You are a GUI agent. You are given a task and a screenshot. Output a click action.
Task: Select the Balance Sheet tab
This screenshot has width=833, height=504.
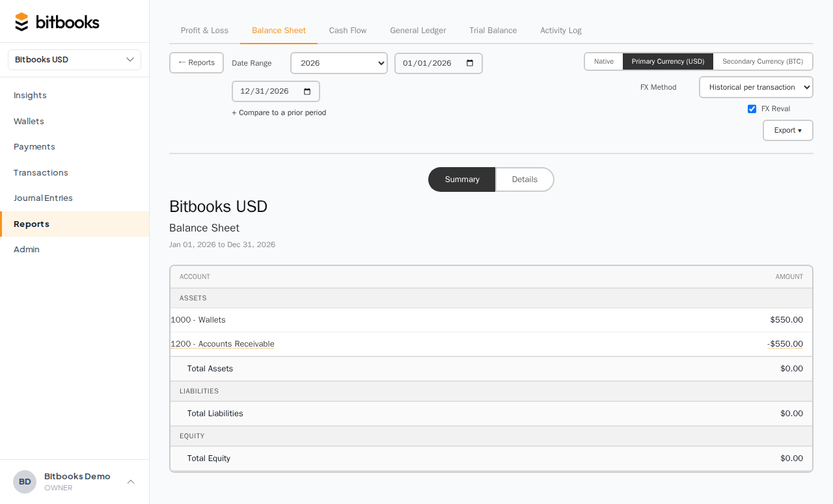click(x=279, y=31)
